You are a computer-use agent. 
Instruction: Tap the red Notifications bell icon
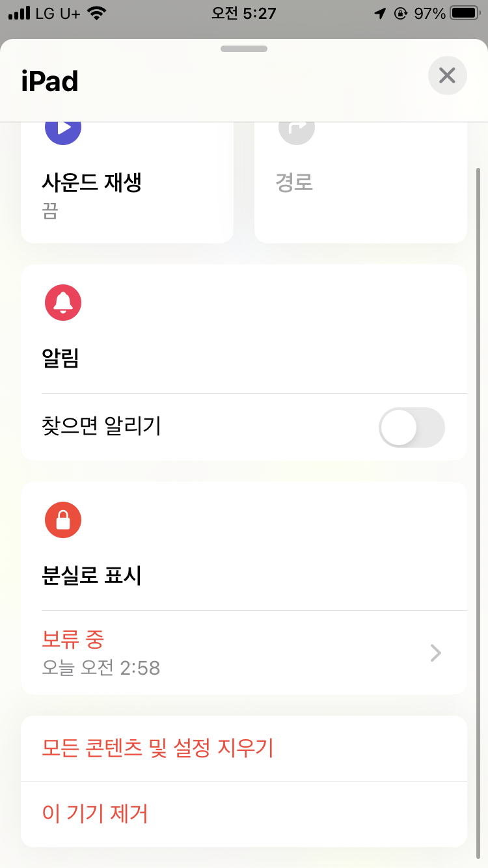(x=63, y=303)
